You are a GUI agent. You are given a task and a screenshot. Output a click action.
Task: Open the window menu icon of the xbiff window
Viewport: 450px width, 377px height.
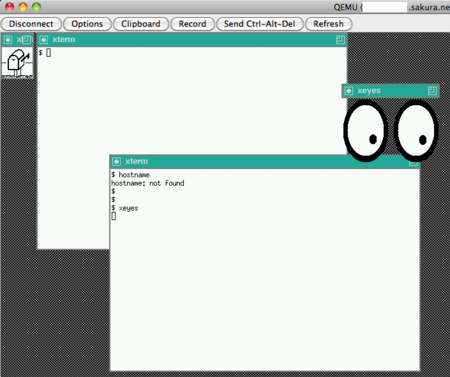pos(8,40)
